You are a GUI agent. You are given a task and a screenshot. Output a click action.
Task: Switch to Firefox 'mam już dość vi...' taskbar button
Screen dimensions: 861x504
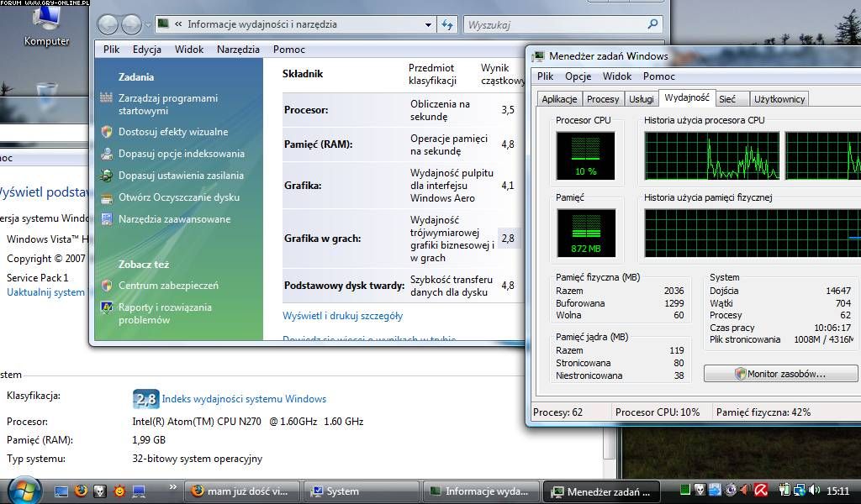pyautogui.click(x=241, y=491)
